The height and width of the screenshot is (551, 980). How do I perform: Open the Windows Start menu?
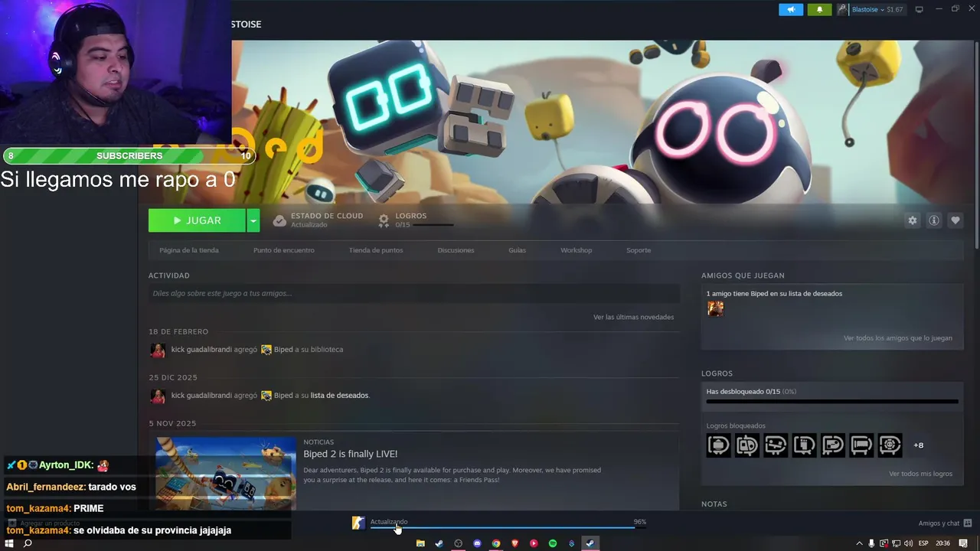[9, 543]
